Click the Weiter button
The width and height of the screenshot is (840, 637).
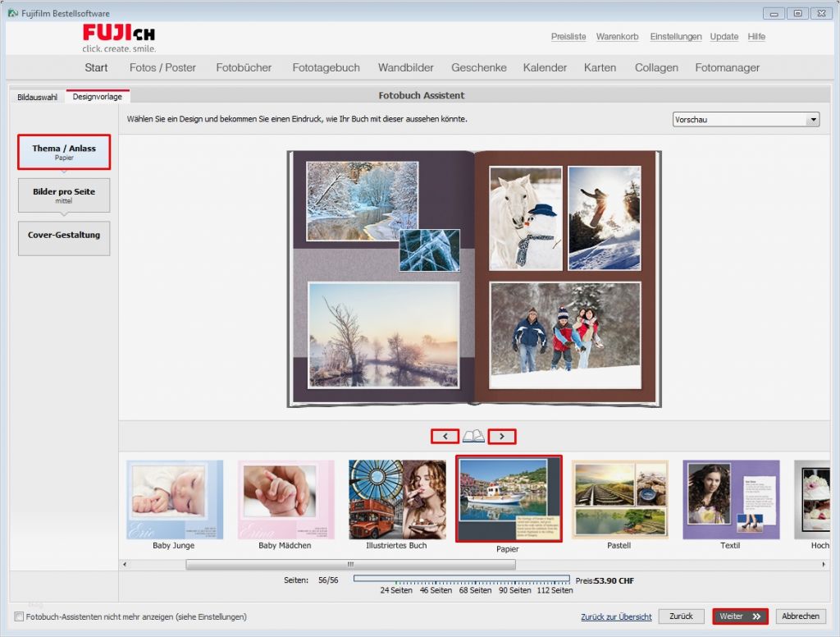[739, 616]
